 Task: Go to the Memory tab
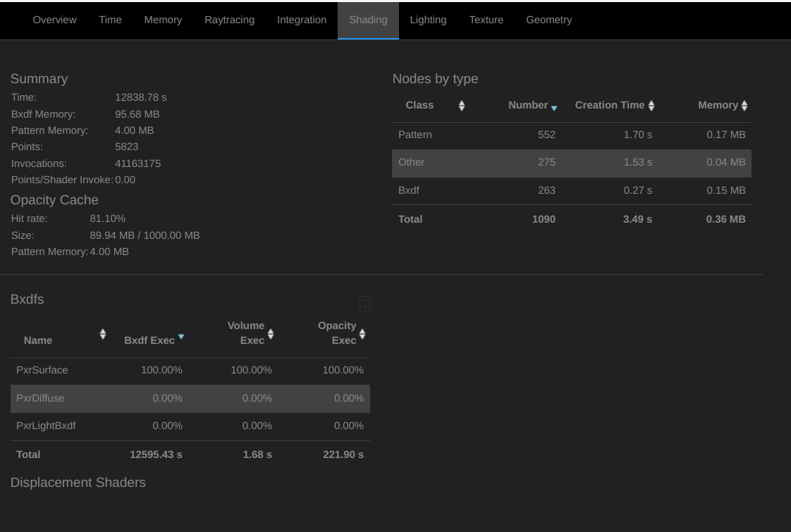pyautogui.click(x=163, y=20)
